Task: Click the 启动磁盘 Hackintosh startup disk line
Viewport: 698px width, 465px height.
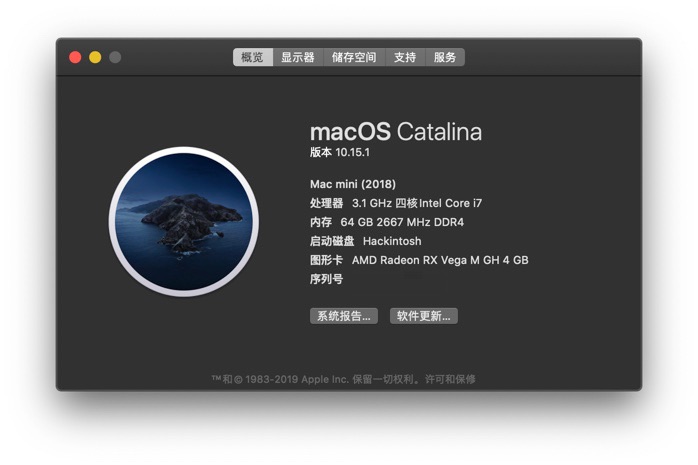Action: [x=365, y=241]
